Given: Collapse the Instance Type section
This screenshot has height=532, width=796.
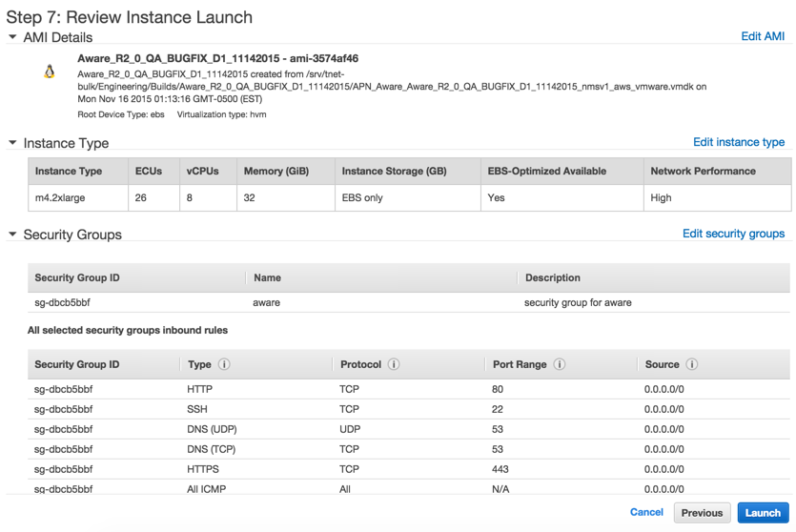Looking at the screenshot, I should [12, 143].
